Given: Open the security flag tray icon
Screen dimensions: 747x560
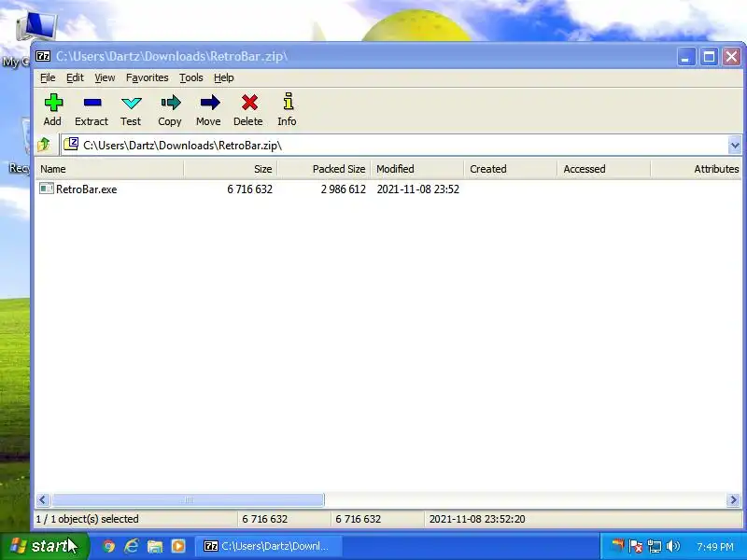Looking at the screenshot, I should [636, 546].
